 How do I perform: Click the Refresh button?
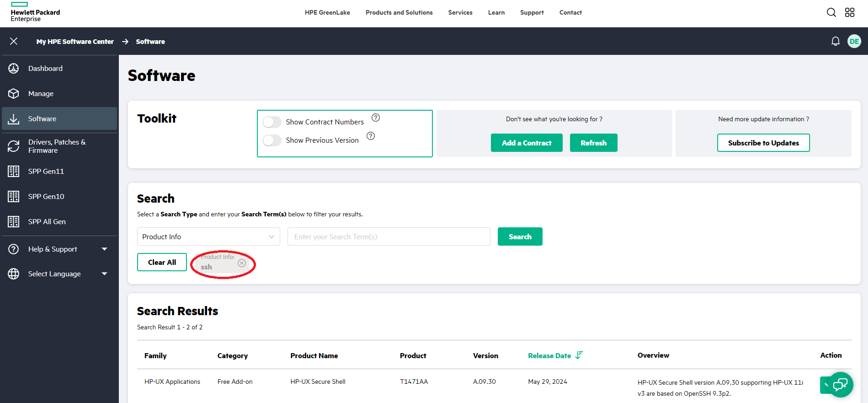593,143
